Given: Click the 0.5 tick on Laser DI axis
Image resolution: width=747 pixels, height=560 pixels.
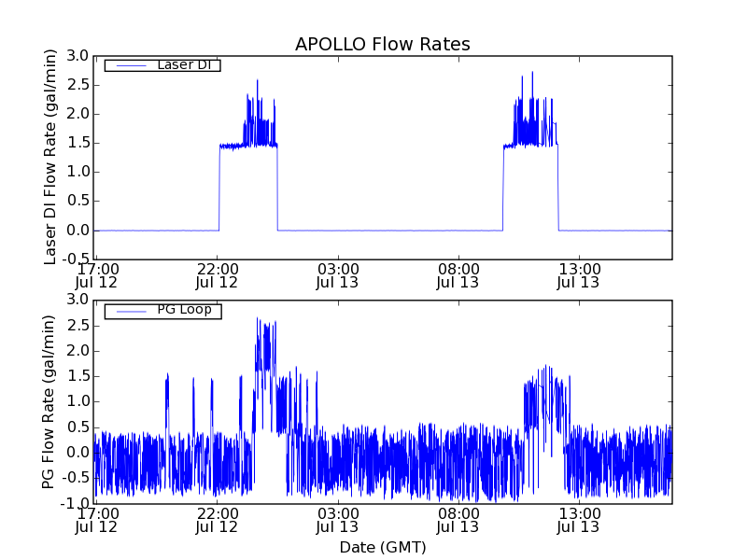Looking at the screenshot, I should pos(78,201).
